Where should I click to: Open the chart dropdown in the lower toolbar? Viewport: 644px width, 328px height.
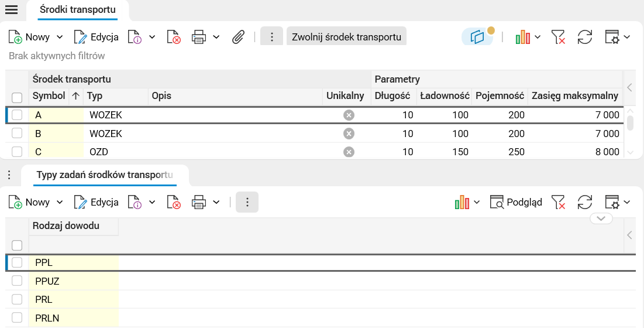click(476, 203)
